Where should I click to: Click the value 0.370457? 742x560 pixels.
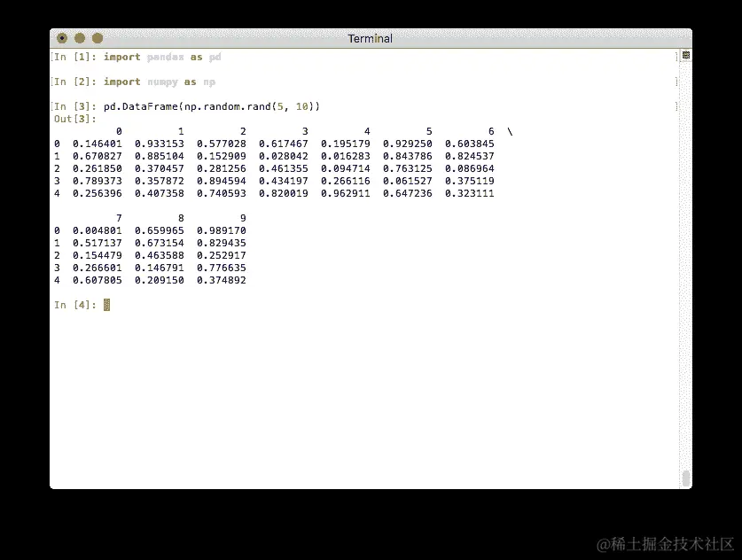[x=159, y=168]
